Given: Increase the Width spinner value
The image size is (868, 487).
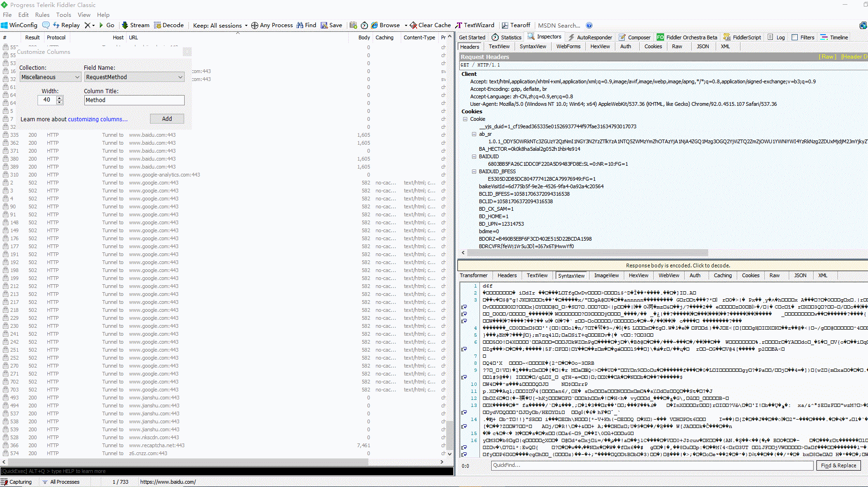Looking at the screenshot, I should (x=59, y=98).
